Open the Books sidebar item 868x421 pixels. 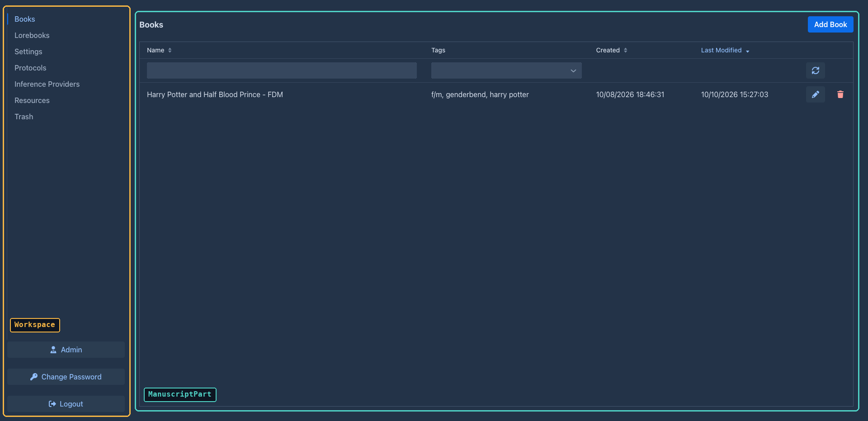point(24,19)
